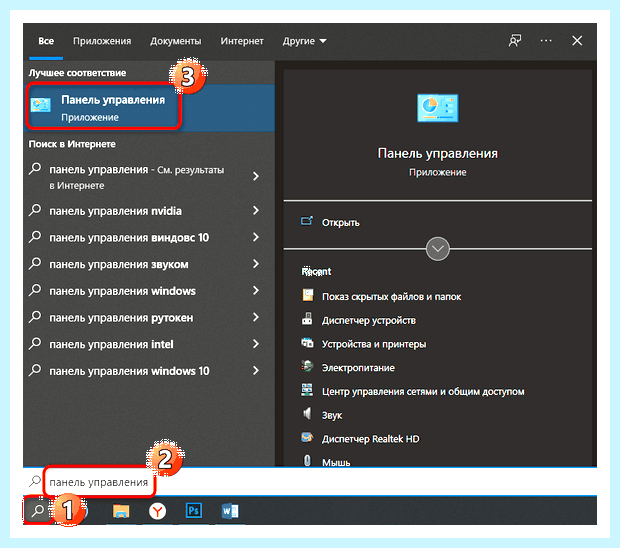The height and width of the screenshot is (548, 620).
Task: Click the feedback person icon in search header
Action: tap(514, 41)
